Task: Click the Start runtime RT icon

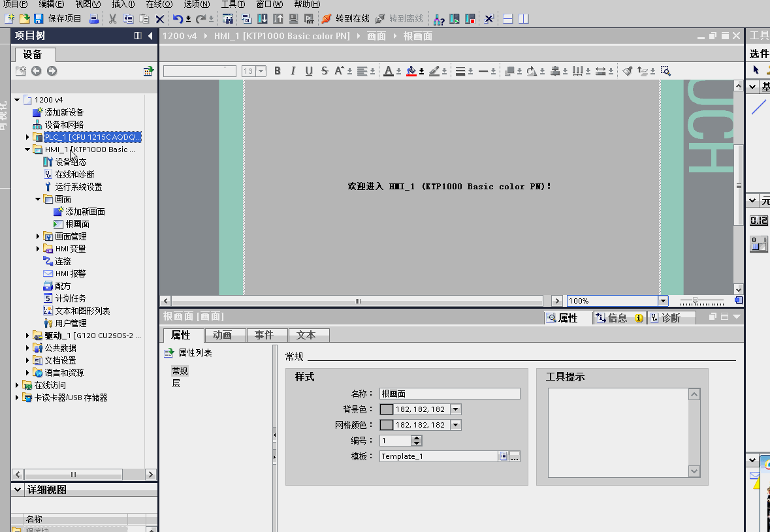Action: [x=309, y=19]
